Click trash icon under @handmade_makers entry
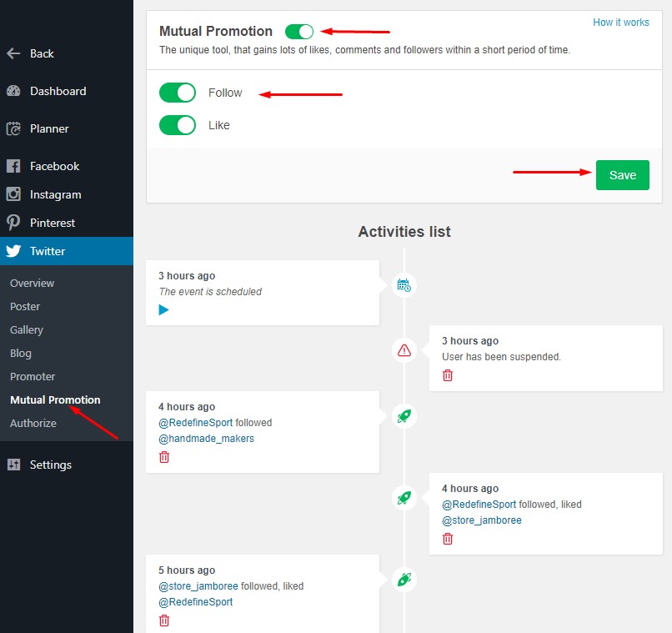Image resolution: width=672 pixels, height=633 pixels. 164,457
